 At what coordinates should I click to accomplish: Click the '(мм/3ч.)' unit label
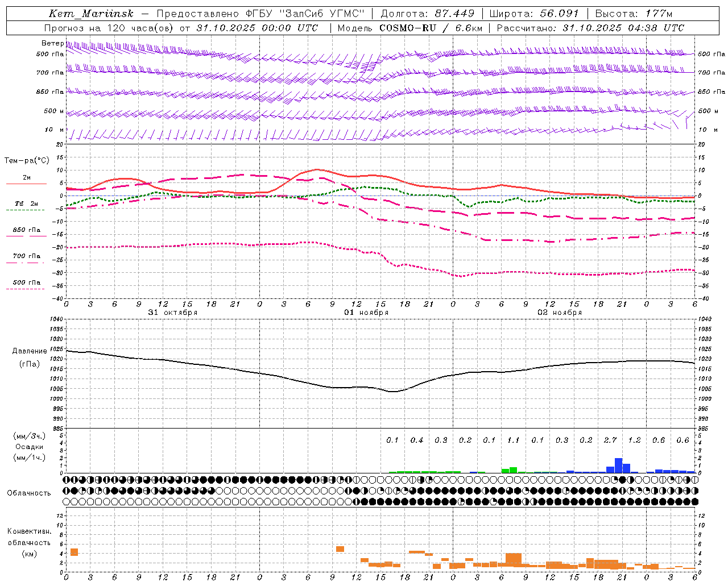point(30,436)
